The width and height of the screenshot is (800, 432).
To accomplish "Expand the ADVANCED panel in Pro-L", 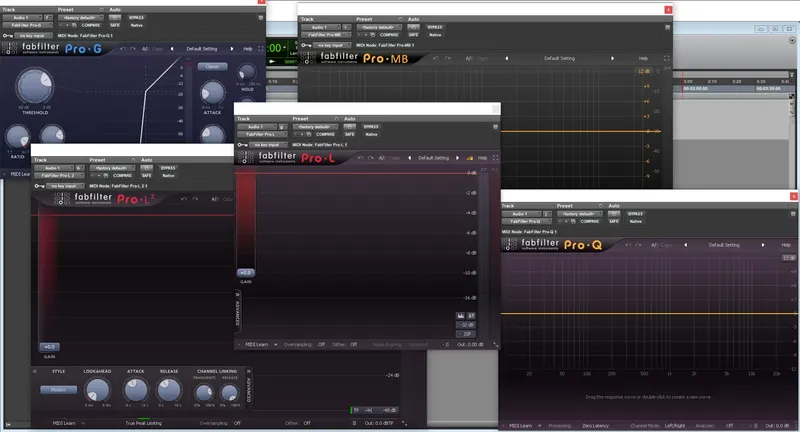I will click(237, 309).
